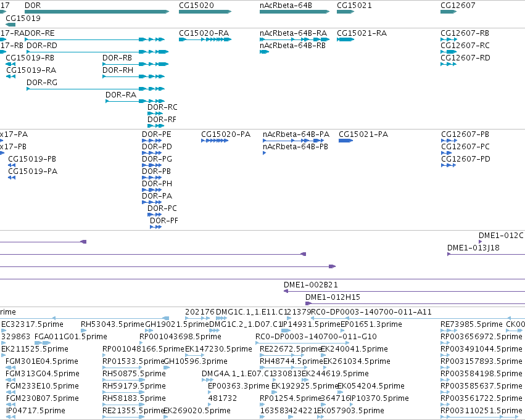This screenshot has width=525, height=420.
Task: Select the nAcRbeta-64B-RA transcript label
Action: 293,33
